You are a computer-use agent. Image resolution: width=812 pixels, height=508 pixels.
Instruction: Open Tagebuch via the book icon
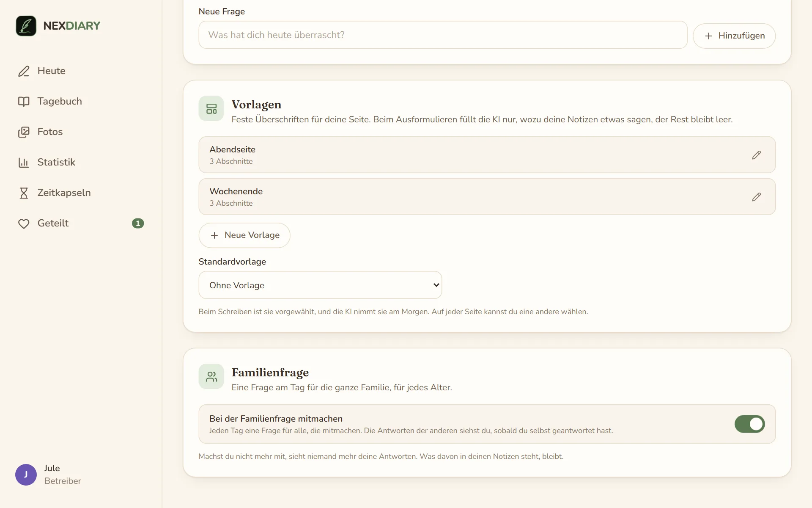click(x=24, y=102)
